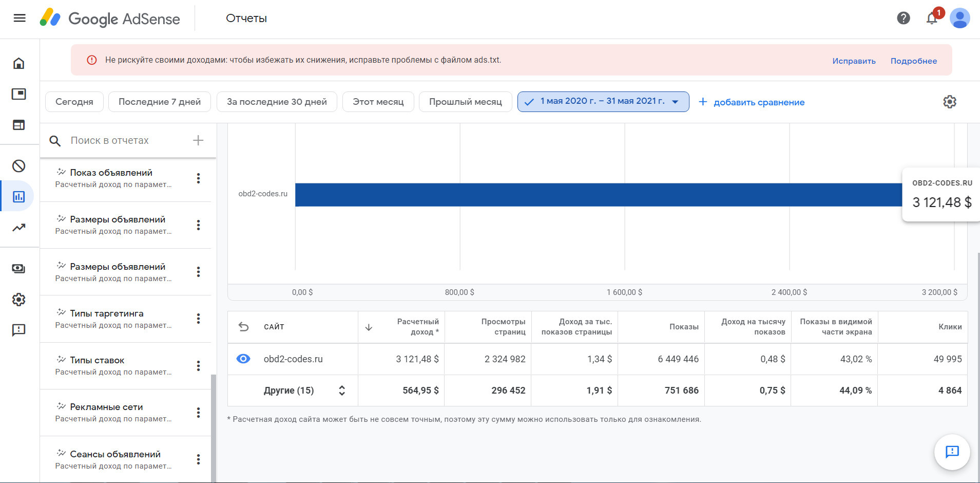
Task: Open more options for Типы ставок report
Action: coord(198,366)
